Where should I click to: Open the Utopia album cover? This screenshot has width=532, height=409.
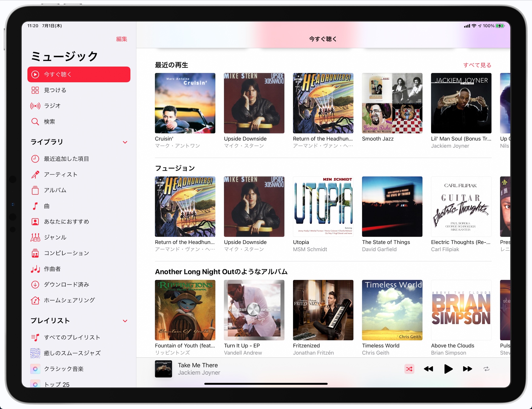323,206
